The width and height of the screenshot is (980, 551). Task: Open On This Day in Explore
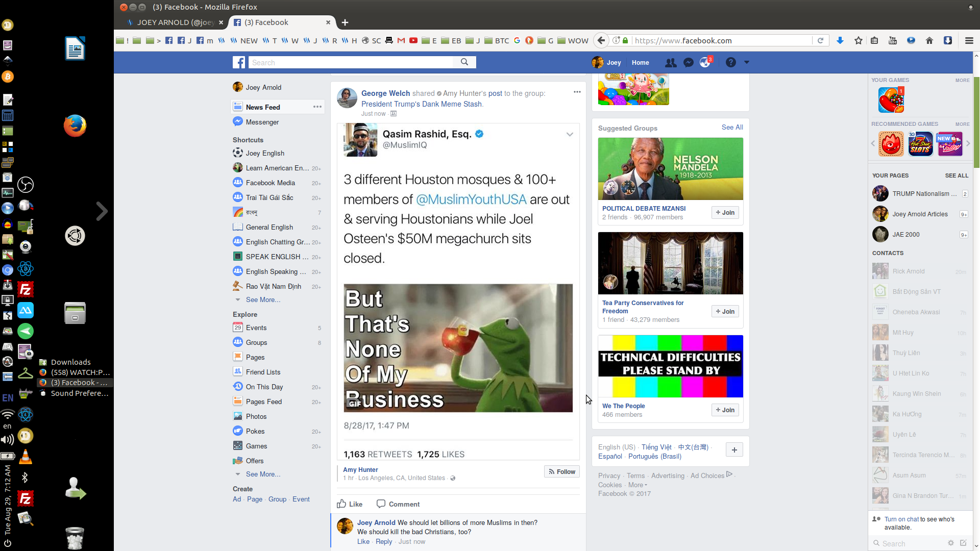point(264,387)
